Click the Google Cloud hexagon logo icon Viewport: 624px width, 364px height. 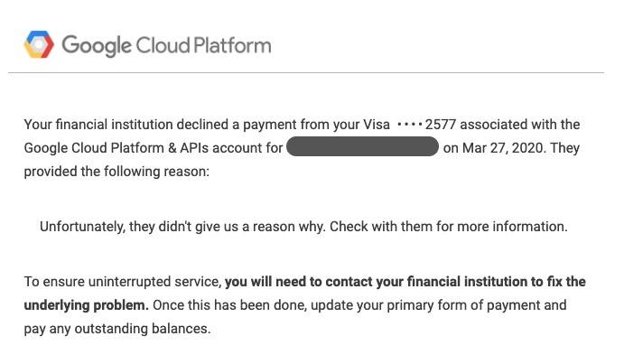(x=39, y=44)
